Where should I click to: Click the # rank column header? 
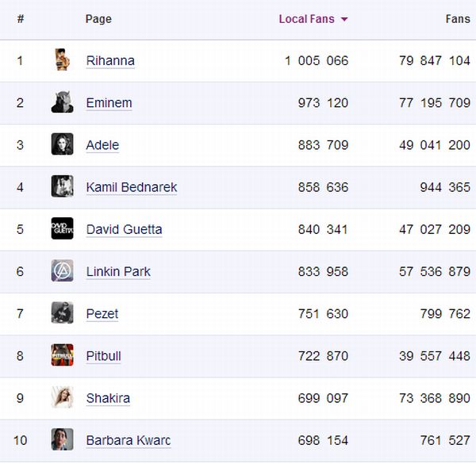coord(20,19)
